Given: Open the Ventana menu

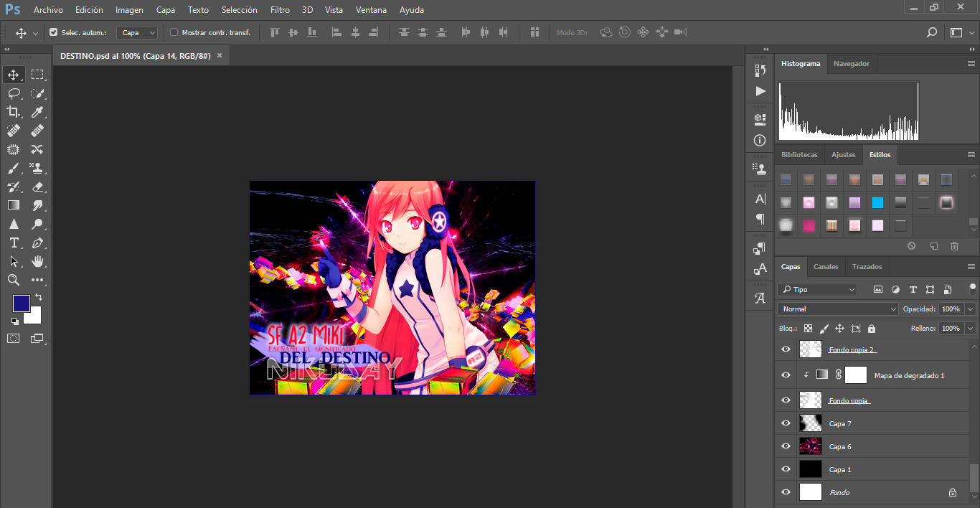Looking at the screenshot, I should 371,10.
